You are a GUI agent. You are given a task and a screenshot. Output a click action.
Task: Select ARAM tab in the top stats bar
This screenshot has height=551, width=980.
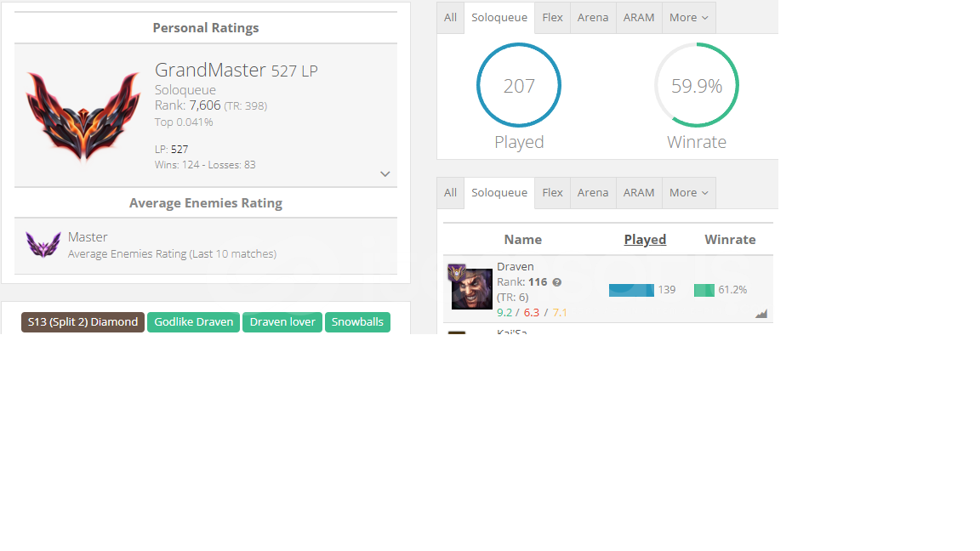point(639,18)
